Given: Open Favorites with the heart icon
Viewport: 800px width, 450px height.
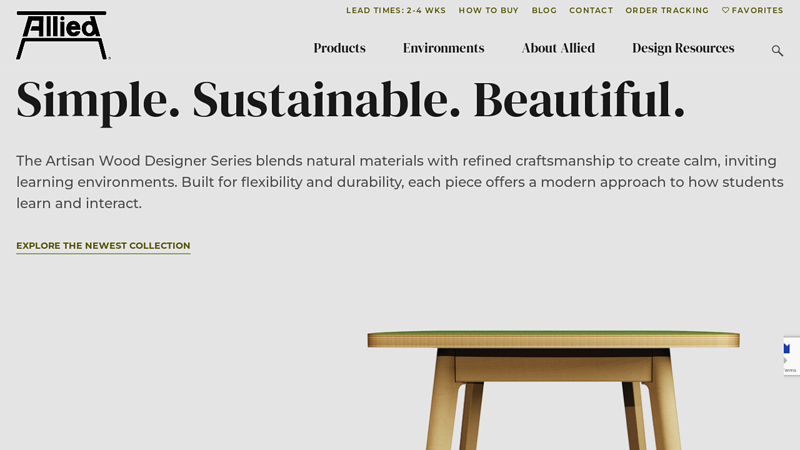Looking at the screenshot, I should click(x=752, y=10).
